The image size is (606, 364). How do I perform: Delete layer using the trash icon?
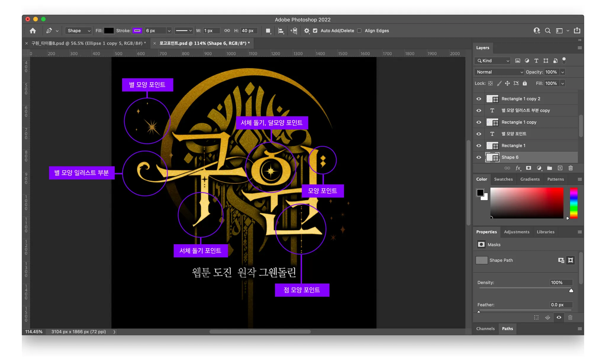coord(570,168)
